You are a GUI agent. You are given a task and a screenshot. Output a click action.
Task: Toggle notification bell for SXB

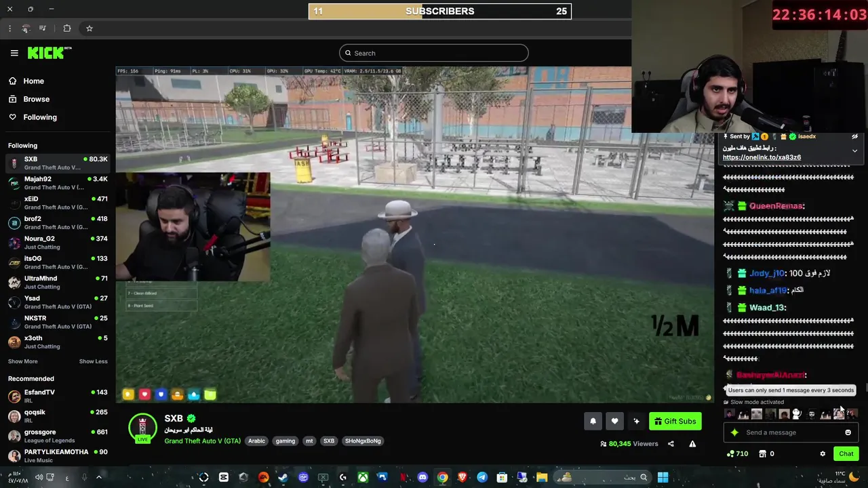(593, 421)
